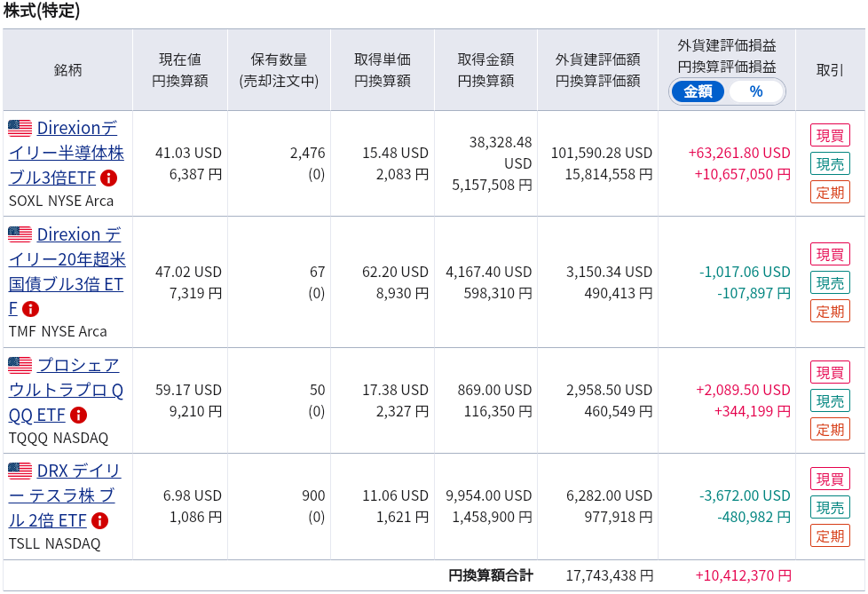868x594 pixels.
Task: Click 現売 button for SOXL
Action: point(830,164)
